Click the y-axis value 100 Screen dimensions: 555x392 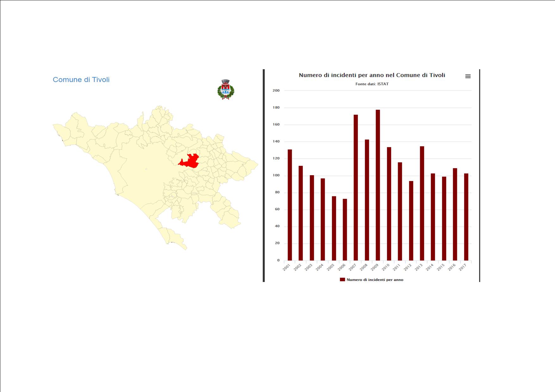pos(276,175)
